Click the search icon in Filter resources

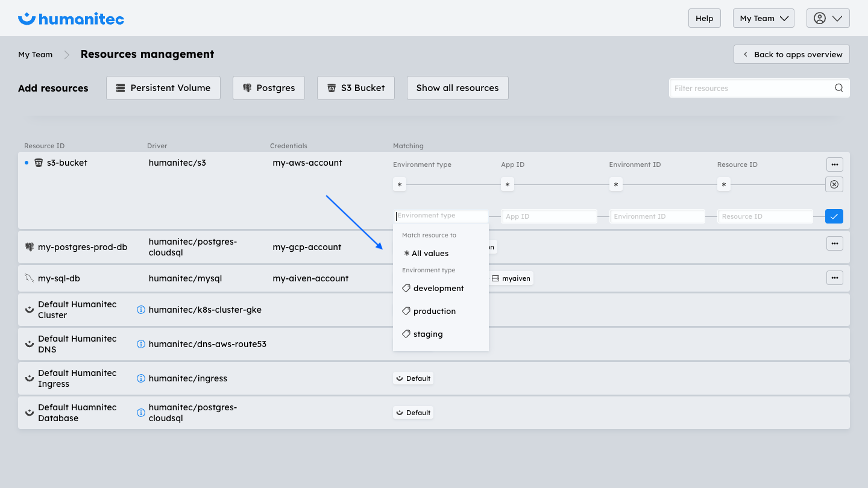tap(838, 88)
